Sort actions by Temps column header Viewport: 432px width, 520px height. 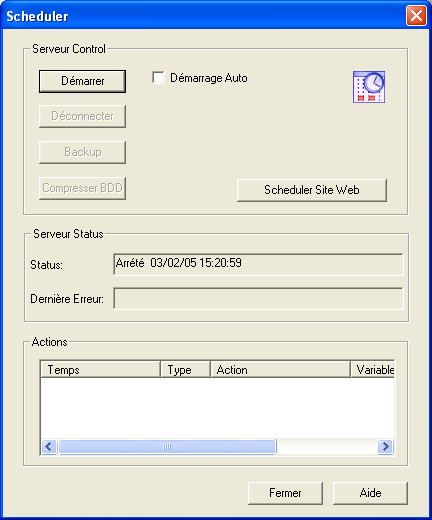[x=100, y=370]
